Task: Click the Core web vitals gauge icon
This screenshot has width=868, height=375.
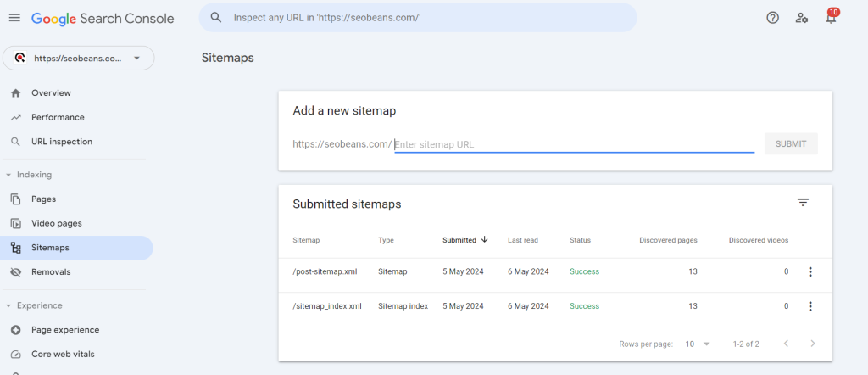Action: coord(16,355)
